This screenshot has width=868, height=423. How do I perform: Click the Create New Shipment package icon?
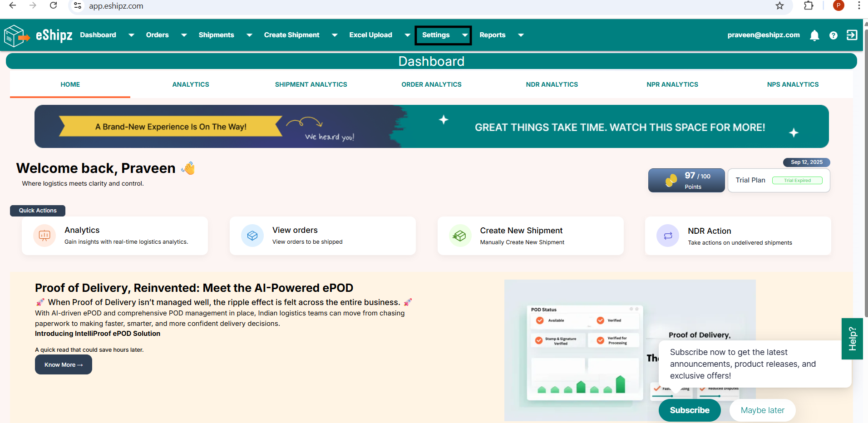pos(460,236)
